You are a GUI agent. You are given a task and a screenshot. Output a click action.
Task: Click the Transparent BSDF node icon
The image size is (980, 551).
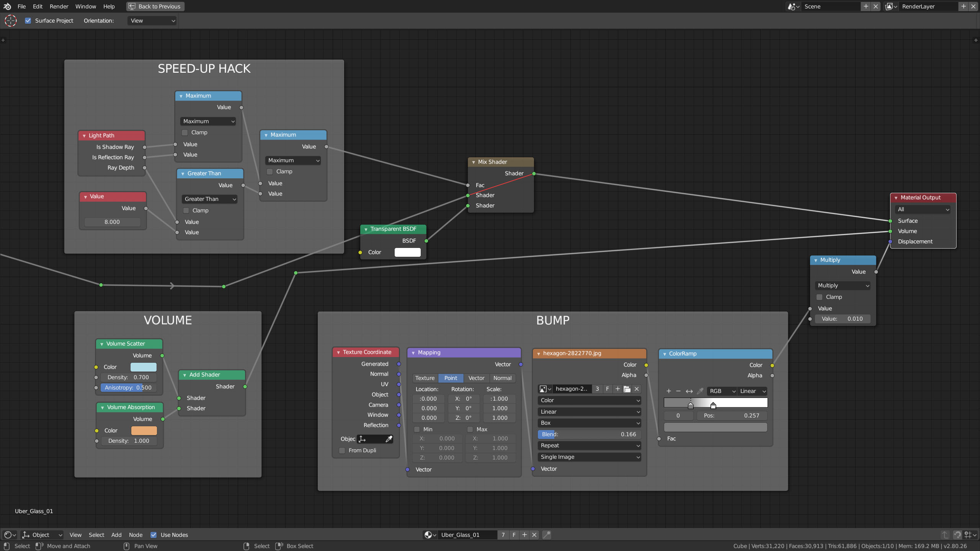[366, 229]
